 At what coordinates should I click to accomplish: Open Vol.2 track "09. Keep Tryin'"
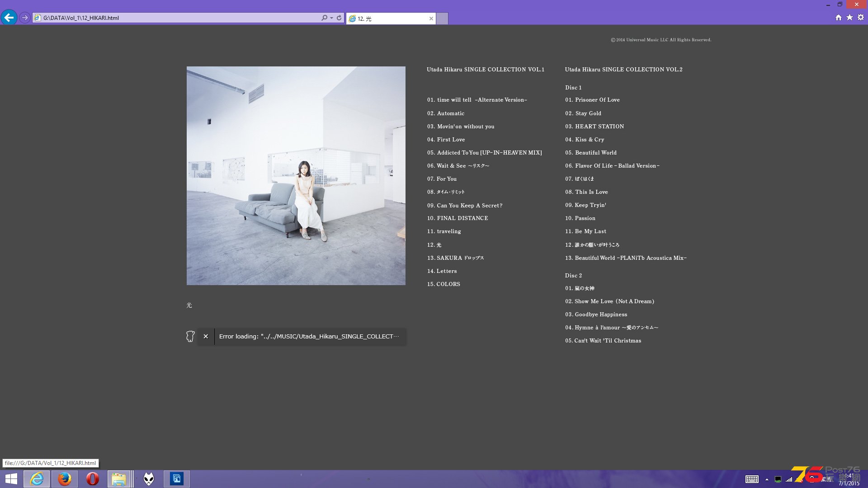click(x=585, y=205)
